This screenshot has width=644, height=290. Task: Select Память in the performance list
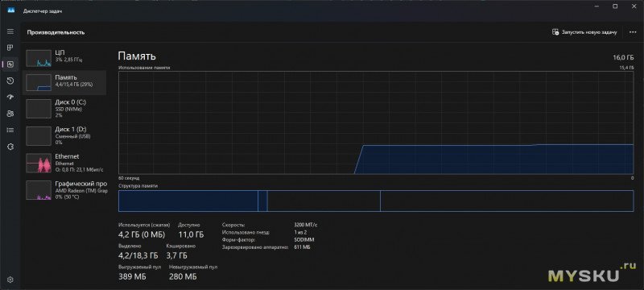[65, 82]
